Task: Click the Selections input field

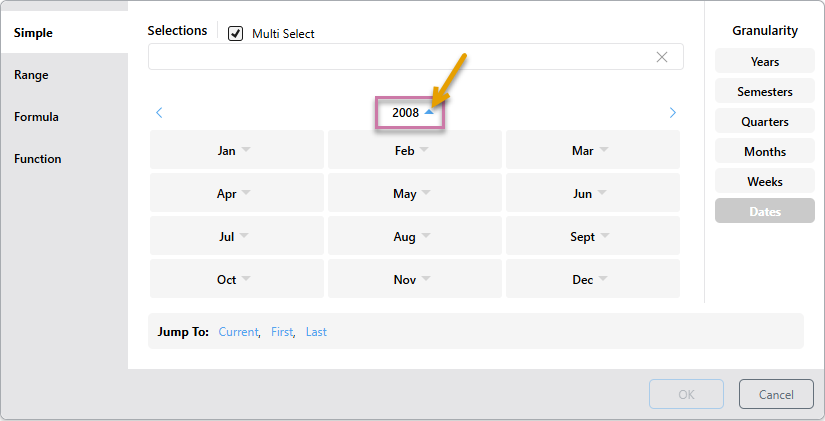Action: click(400, 57)
